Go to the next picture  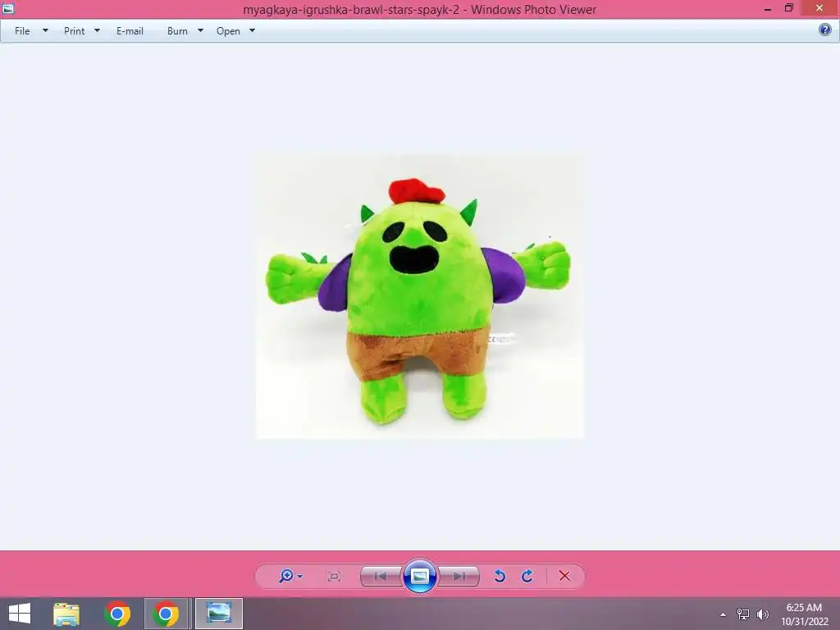point(459,577)
